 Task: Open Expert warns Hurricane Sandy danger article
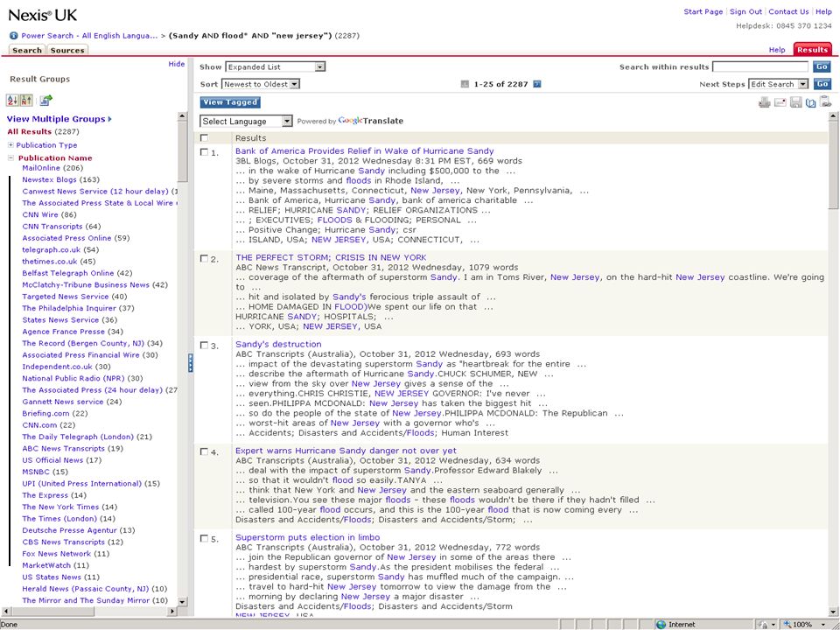tap(346, 451)
